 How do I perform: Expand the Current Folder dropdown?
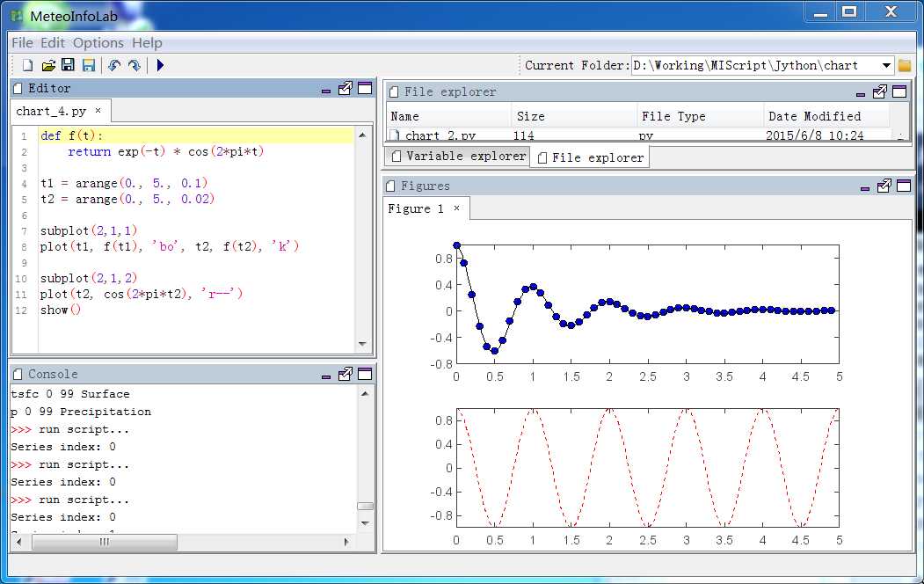pos(886,65)
